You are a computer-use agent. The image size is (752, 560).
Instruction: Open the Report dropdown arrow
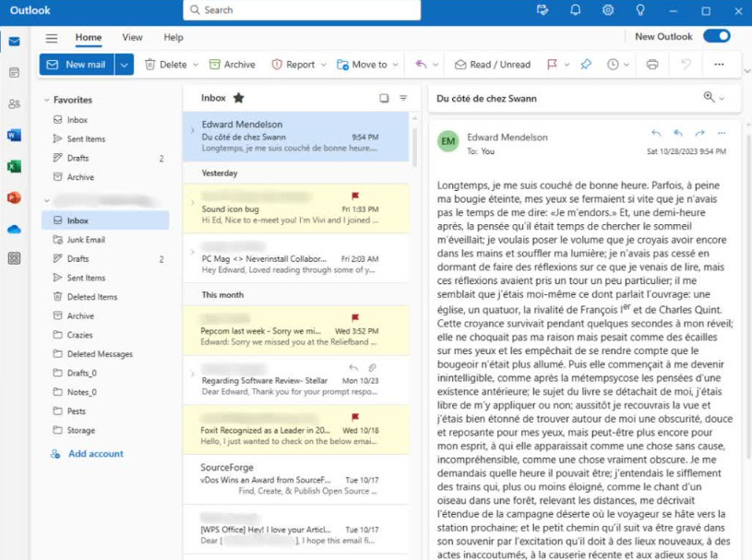click(323, 65)
